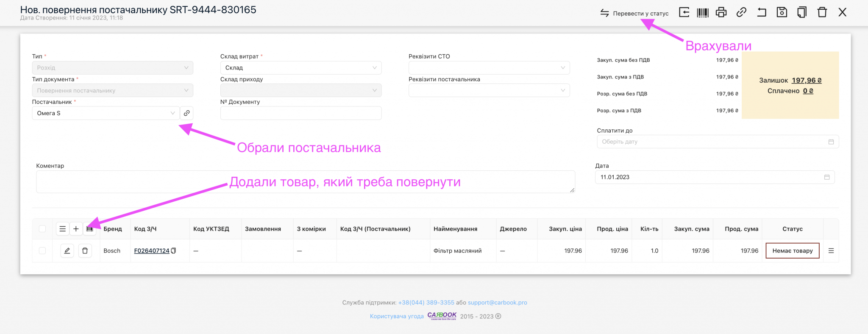The width and height of the screenshot is (868, 334).
Task: Open the F026407124 part code link
Action: coord(151,251)
